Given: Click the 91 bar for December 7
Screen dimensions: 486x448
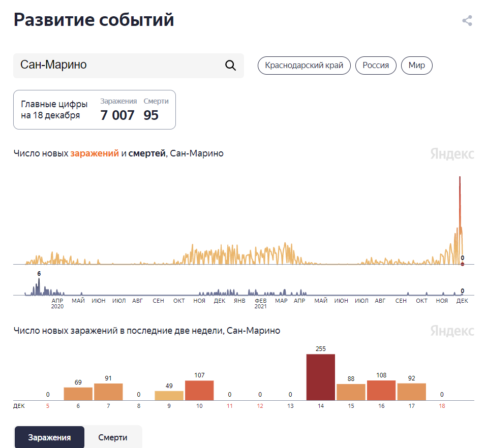Looking at the screenshot, I should (108, 392).
